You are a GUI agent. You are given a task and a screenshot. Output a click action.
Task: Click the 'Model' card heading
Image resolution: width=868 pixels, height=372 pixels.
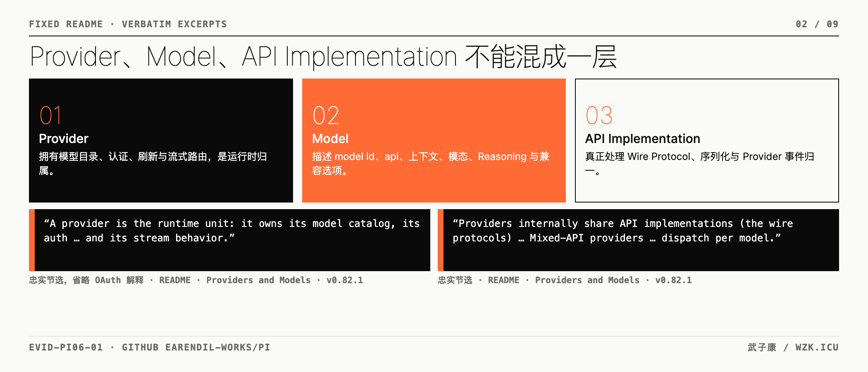click(x=330, y=138)
